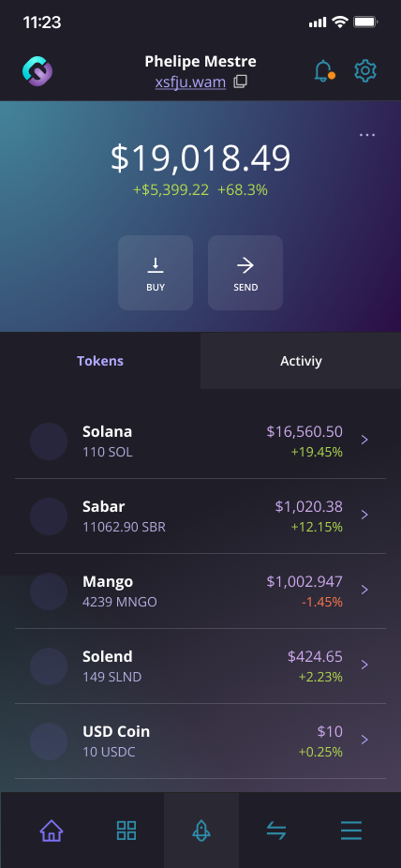The height and width of the screenshot is (868, 401).
Task: Copy wallet address with the copy icon
Action: 240,82
